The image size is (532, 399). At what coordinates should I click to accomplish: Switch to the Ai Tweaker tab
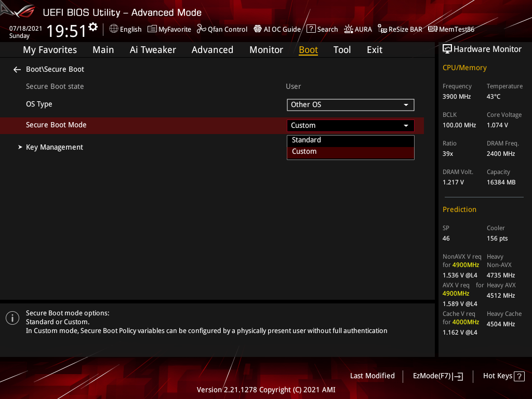153,49
